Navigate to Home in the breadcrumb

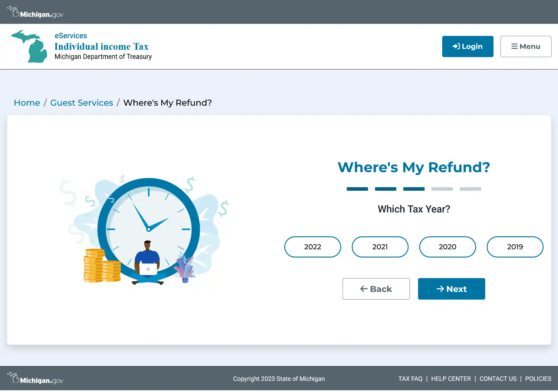tap(27, 103)
